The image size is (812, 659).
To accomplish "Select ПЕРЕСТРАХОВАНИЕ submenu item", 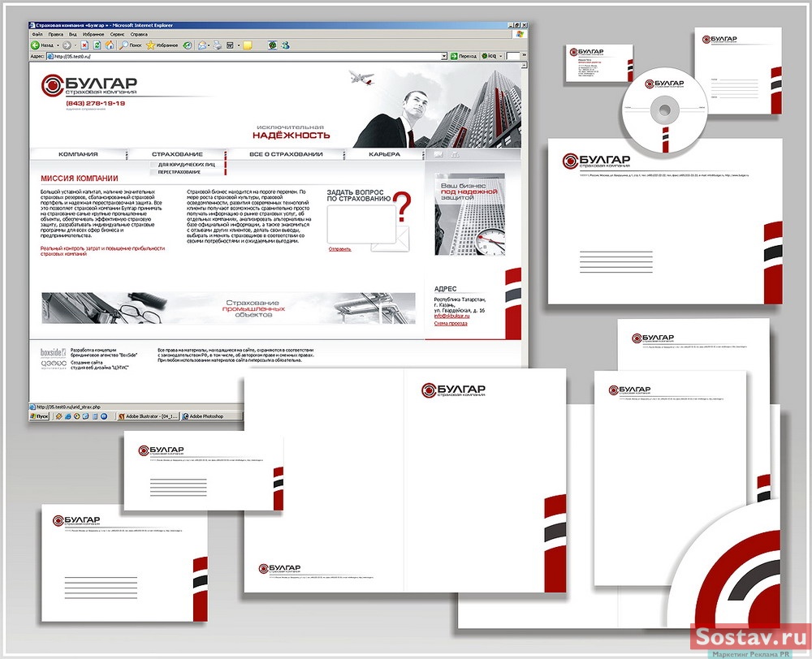I will 179,172.
